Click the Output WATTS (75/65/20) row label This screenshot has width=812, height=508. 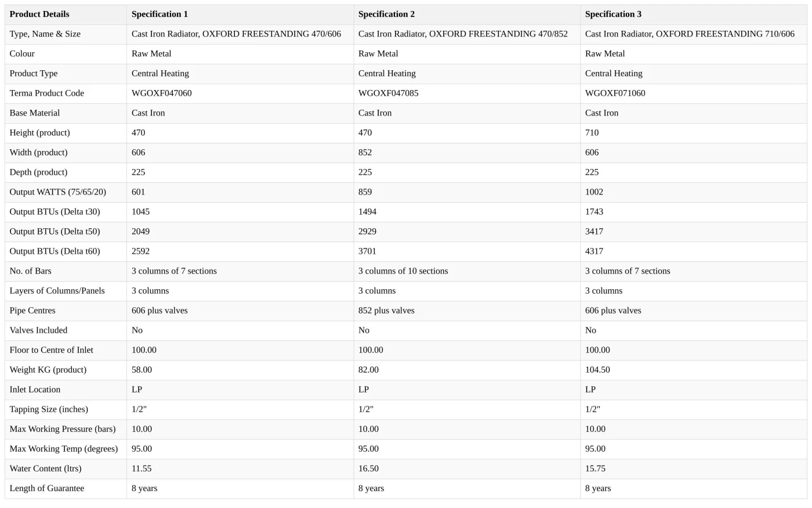click(58, 192)
